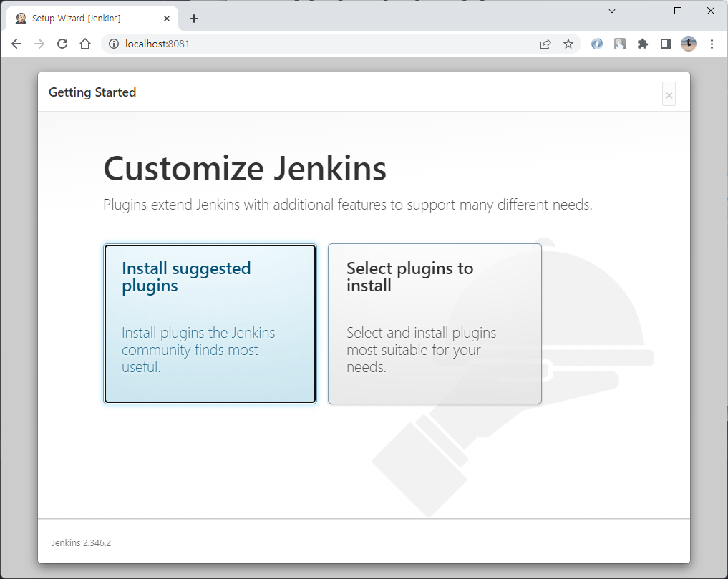The height and width of the screenshot is (579, 728).
Task: Open Chrome three-dot menu
Action: 712,44
